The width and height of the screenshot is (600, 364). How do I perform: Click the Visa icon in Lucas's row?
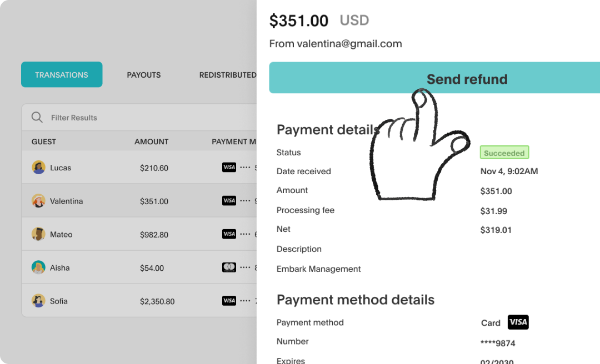click(x=229, y=167)
